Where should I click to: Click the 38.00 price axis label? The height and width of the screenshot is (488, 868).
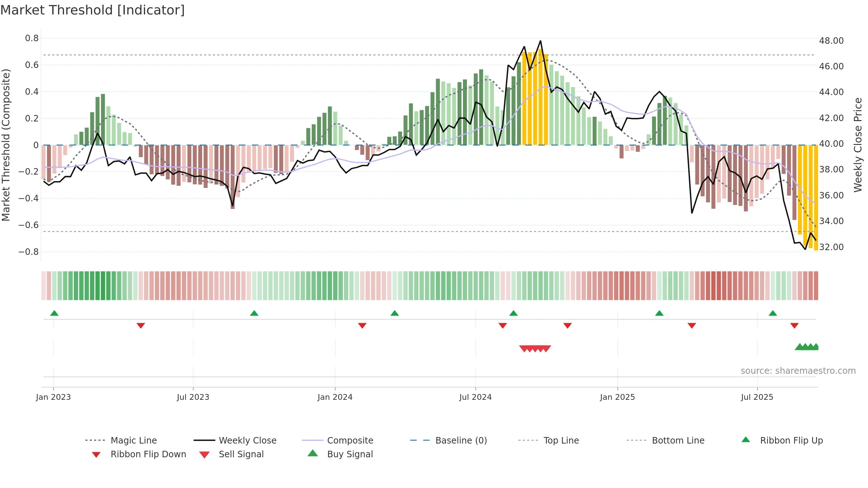[831, 170]
